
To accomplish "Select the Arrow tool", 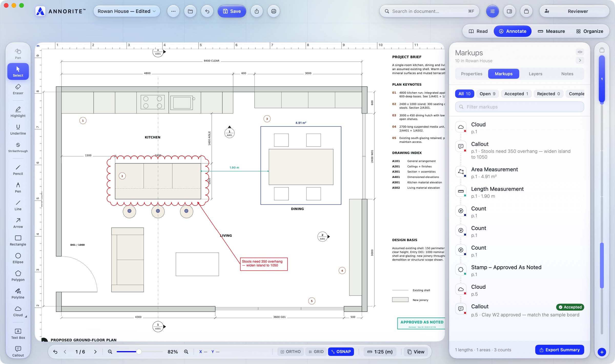I will tap(18, 223).
